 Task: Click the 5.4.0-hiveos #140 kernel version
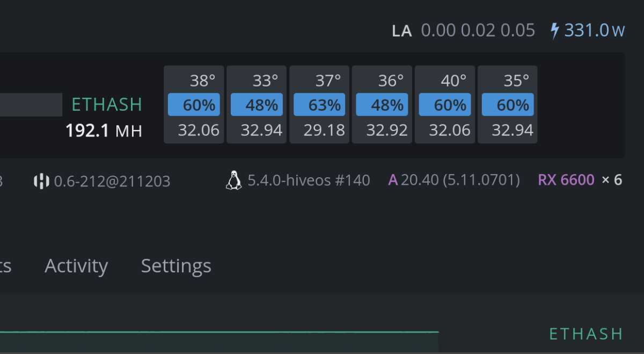point(309,180)
